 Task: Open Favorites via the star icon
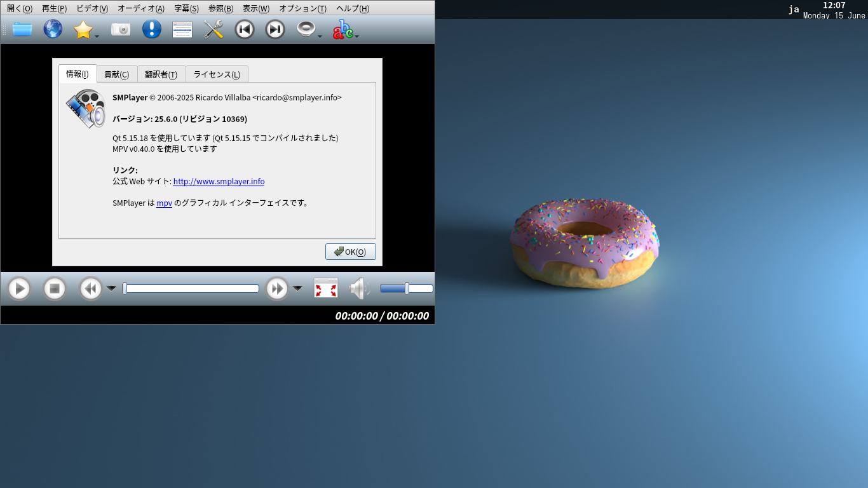click(x=83, y=29)
